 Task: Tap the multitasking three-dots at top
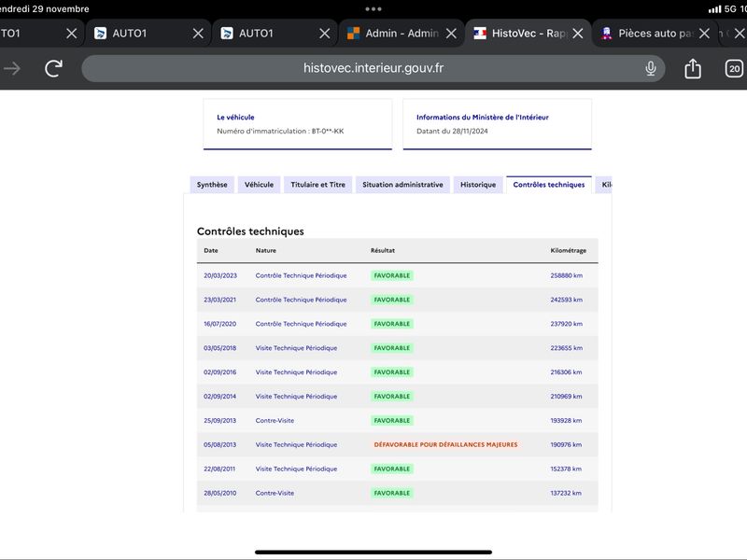(373, 9)
